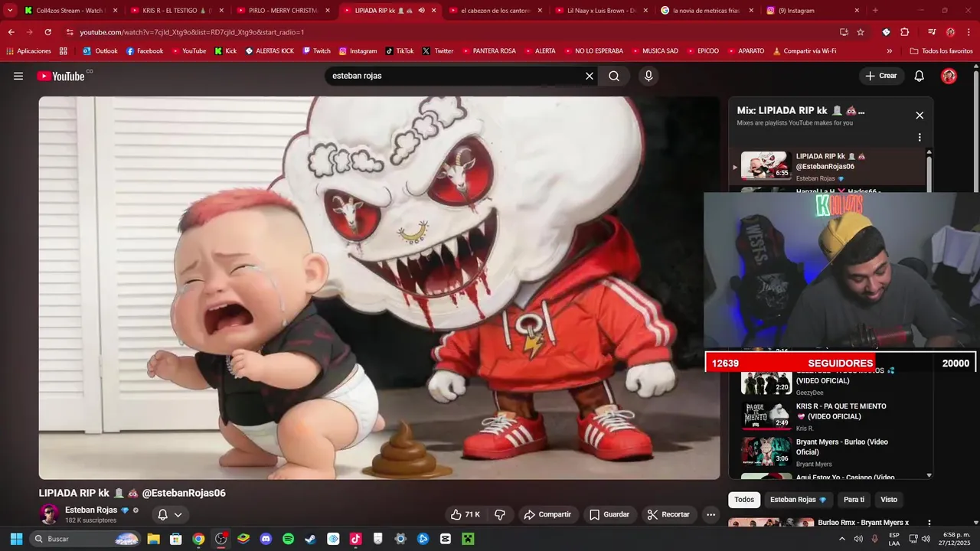Open the YouTube notifications bell
980x551 pixels.
tap(920, 76)
